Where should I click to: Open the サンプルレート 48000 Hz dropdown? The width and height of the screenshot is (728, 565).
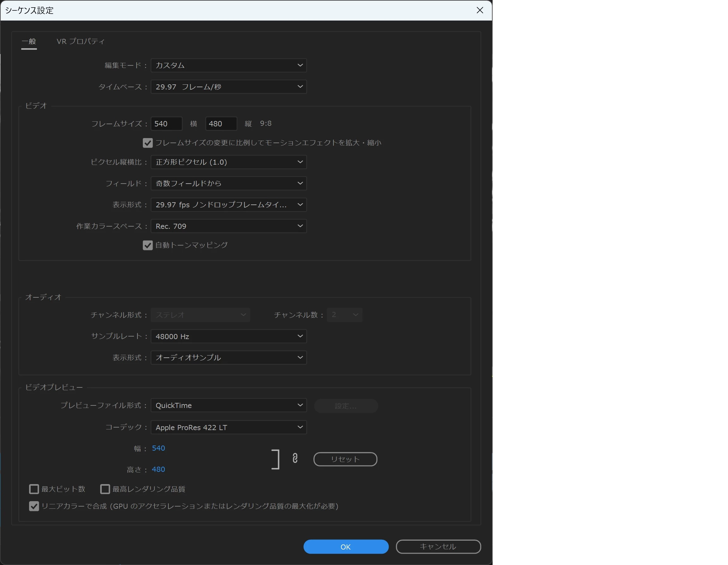tap(229, 336)
